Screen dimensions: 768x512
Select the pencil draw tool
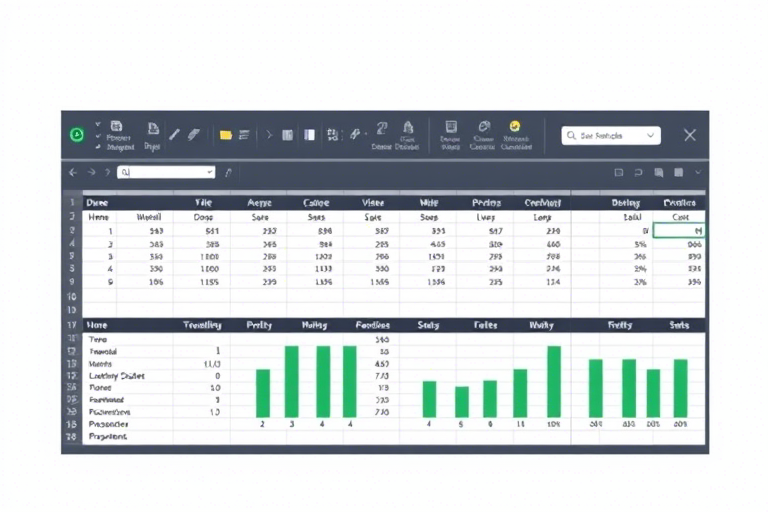174,135
